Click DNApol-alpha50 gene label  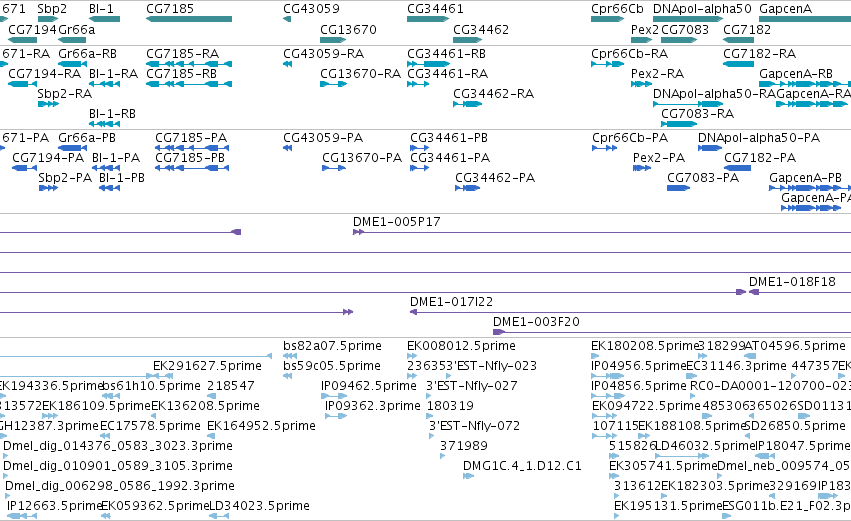click(702, 9)
